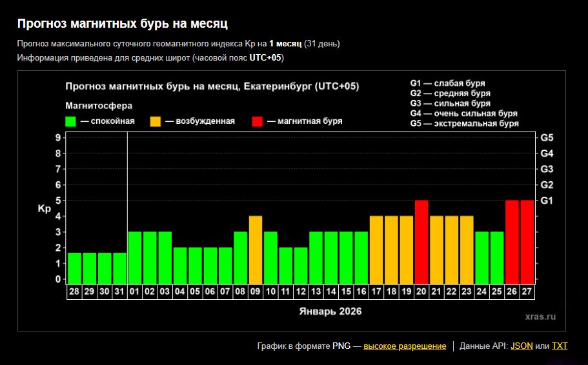Click the "G5 — экстремальная буря" legend text

pyautogui.click(x=464, y=124)
